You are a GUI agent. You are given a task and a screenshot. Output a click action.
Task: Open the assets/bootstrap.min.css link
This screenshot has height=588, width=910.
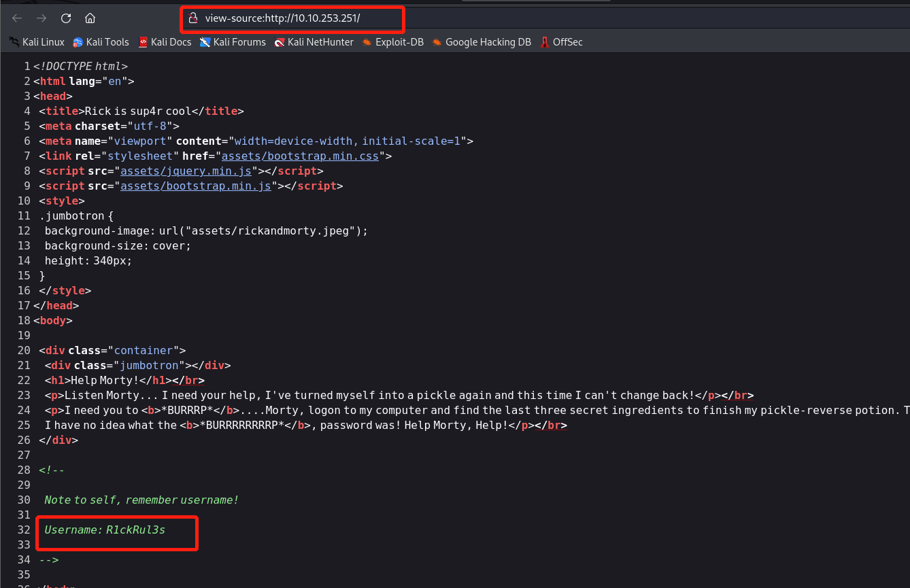[x=300, y=156]
